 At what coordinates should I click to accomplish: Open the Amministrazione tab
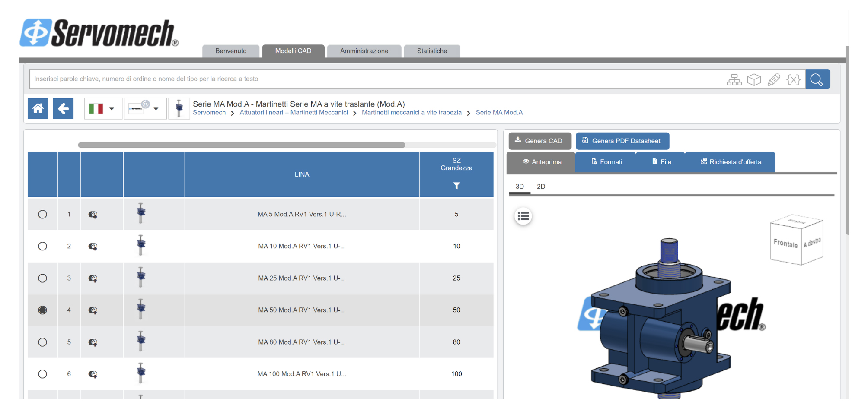click(364, 51)
